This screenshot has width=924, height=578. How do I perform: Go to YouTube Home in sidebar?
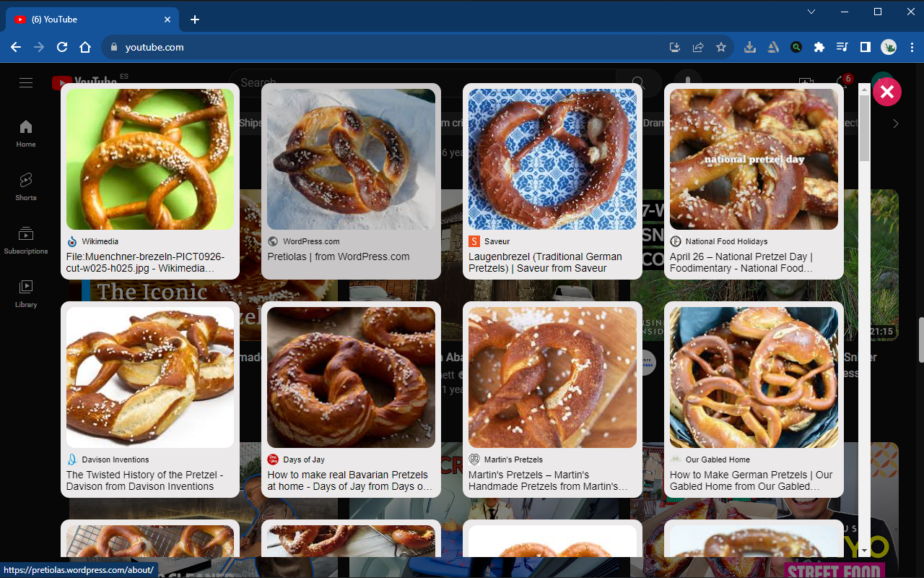pos(26,134)
